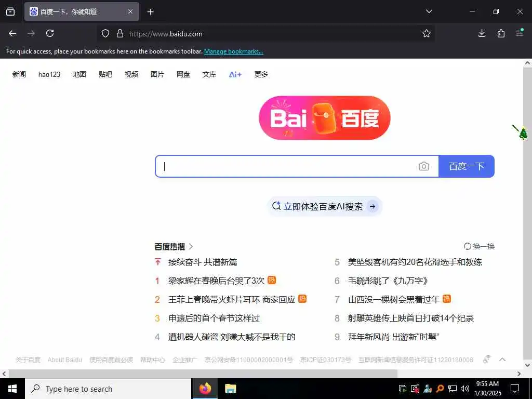Open 山西没一棵树会黑着过年 headline

(394, 299)
